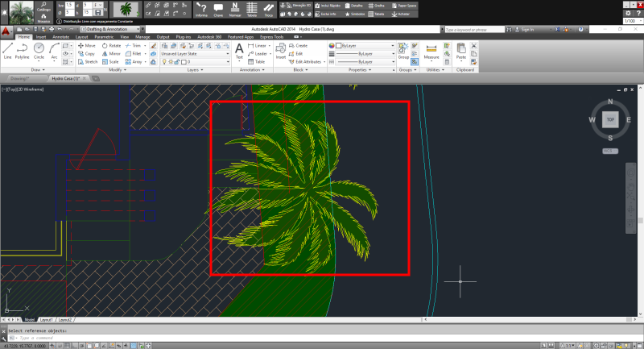The image size is (644, 349).
Task: Select the Polyline tool
Action: coord(23,52)
